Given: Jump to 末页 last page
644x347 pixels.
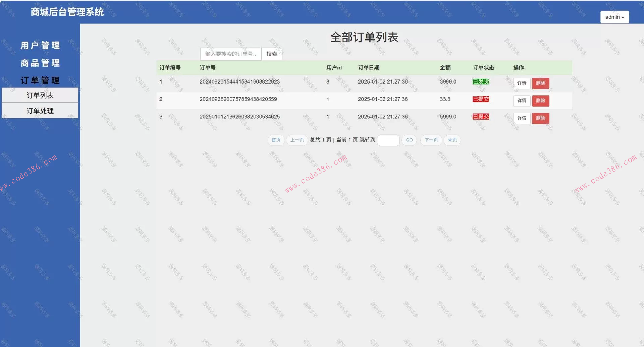Looking at the screenshot, I should pyautogui.click(x=452, y=140).
